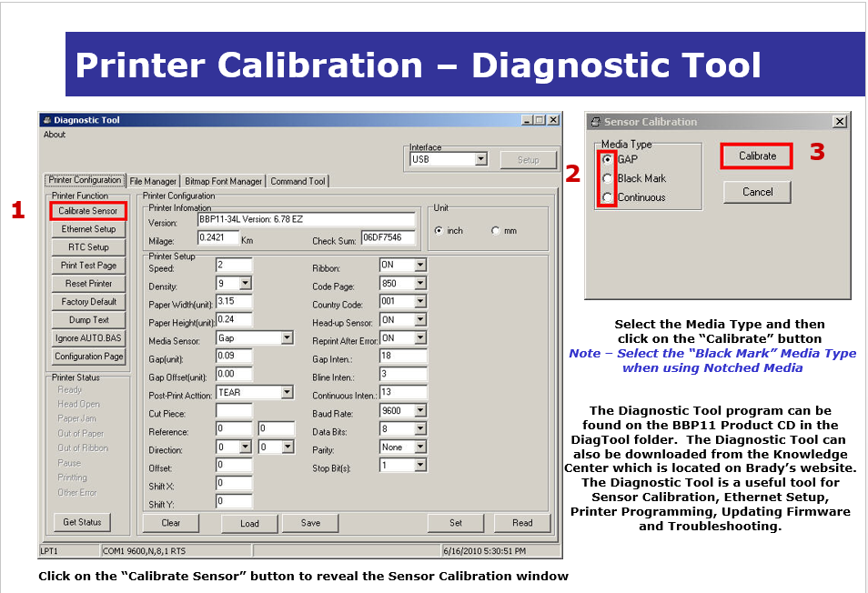Open the Command Tool tab
The width and height of the screenshot is (868, 593).
298,181
